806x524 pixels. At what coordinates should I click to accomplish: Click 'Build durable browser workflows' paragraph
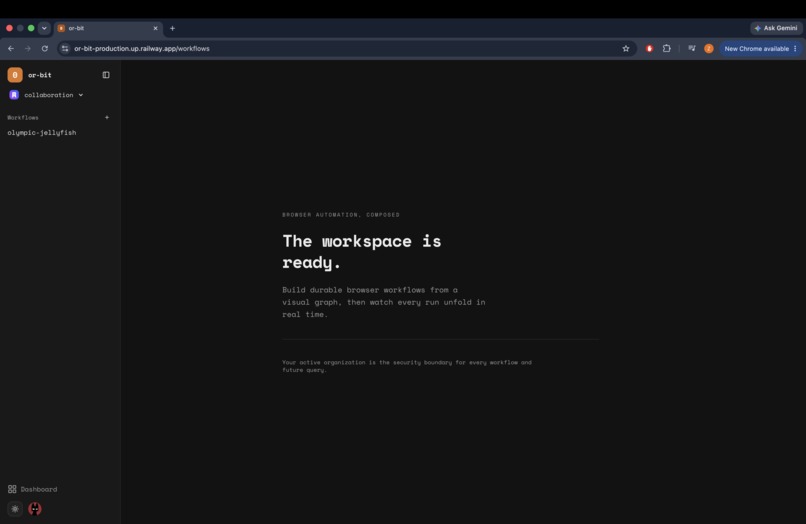[383, 302]
